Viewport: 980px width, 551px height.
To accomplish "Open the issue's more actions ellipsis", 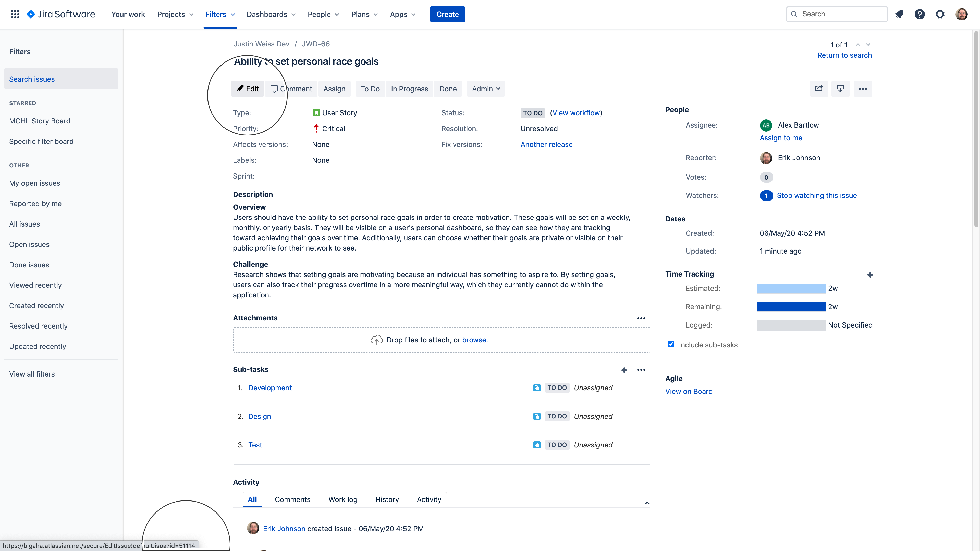I will pyautogui.click(x=863, y=89).
